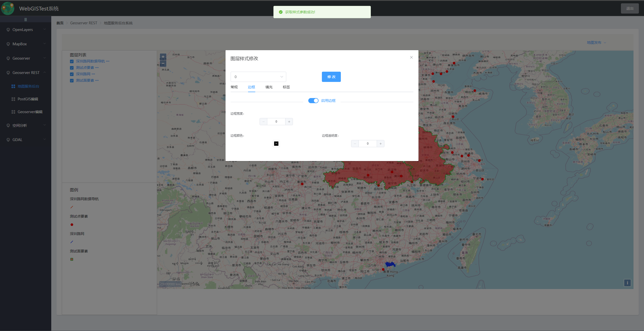Viewport: 644px width, 331px height.
Task: Close the 图层样式修改 dialog
Action: click(x=411, y=57)
